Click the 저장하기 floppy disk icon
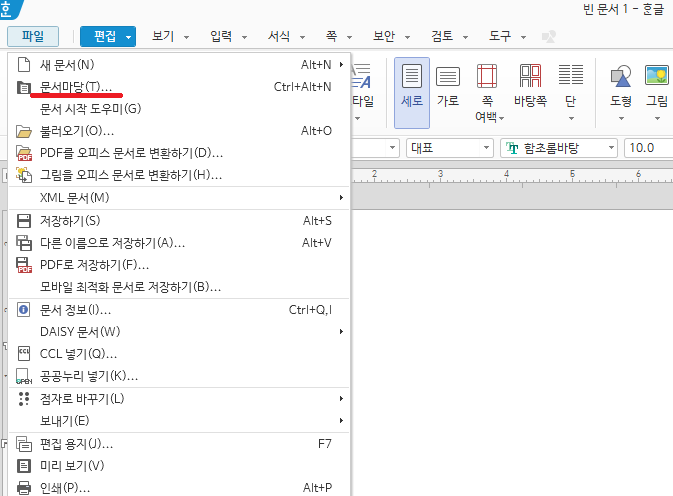673x496 pixels. (x=24, y=221)
